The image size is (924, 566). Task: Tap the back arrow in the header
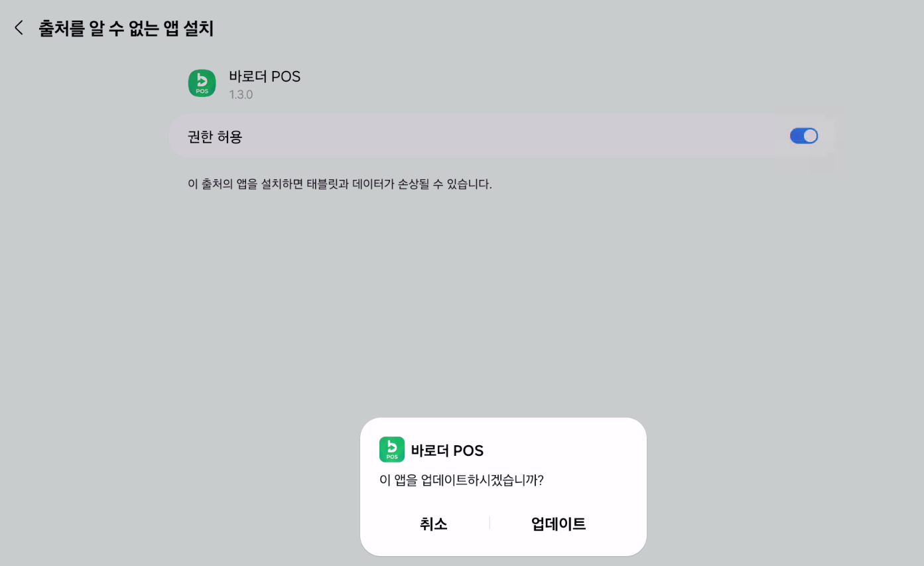tap(19, 28)
